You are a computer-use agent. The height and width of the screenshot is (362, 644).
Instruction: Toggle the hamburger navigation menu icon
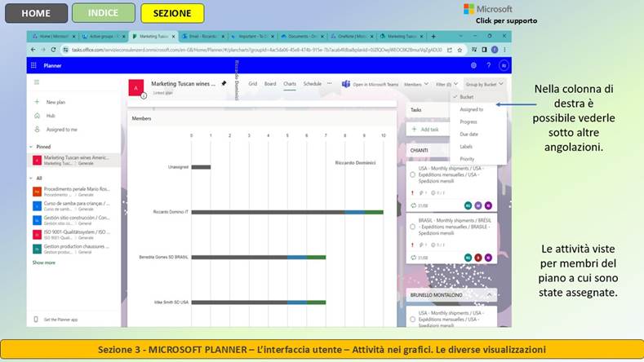point(37,82)
